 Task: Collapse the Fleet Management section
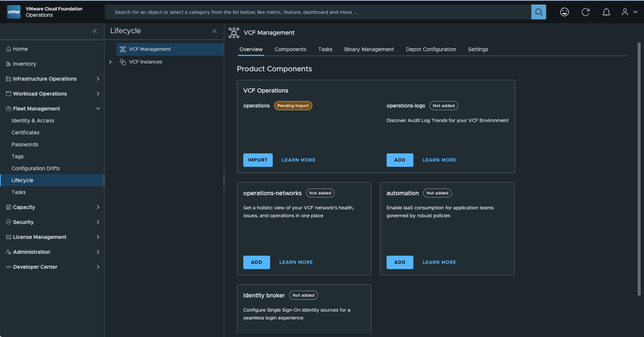pos(98,109)
